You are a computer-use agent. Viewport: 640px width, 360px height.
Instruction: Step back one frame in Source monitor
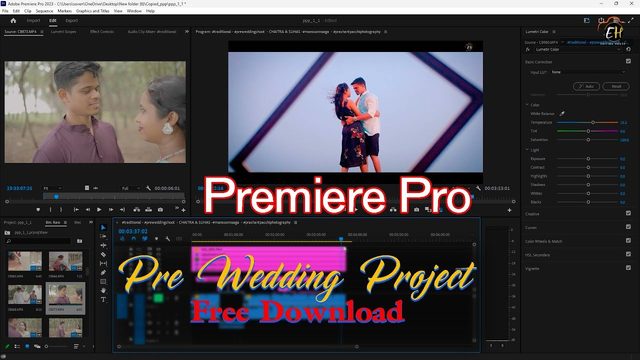88,209
